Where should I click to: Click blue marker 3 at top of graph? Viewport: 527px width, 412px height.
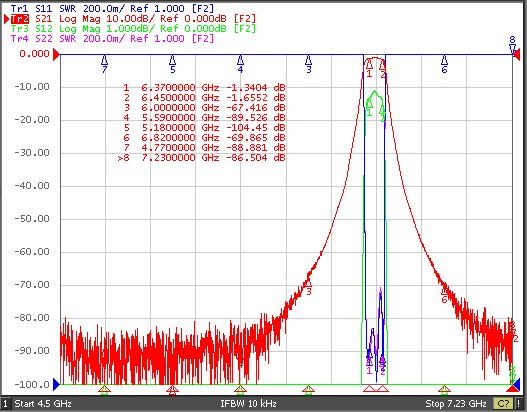(309, 64)
